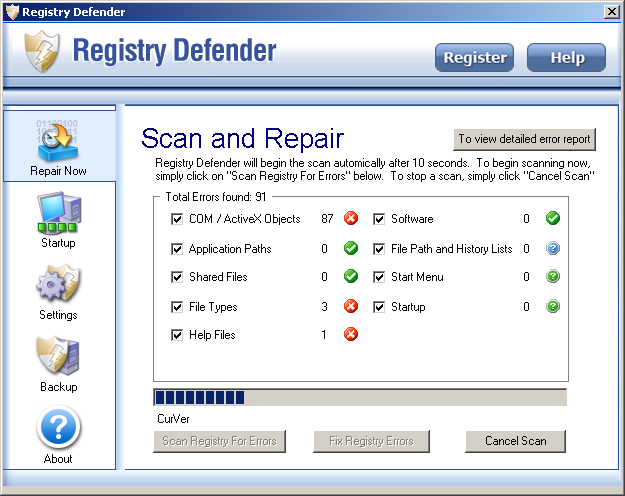The image size is (625, 496).
Task: Click the Help Files error count 1
Action: tap(324, 335)
